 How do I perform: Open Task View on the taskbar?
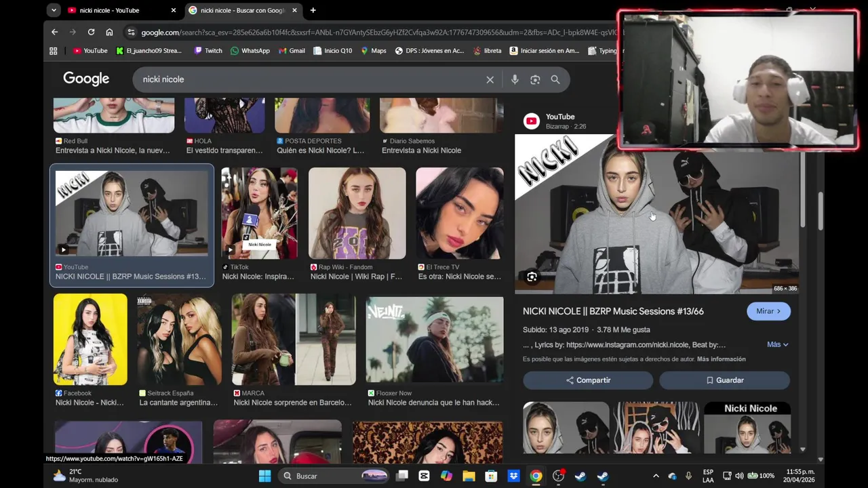click(402, 476)
